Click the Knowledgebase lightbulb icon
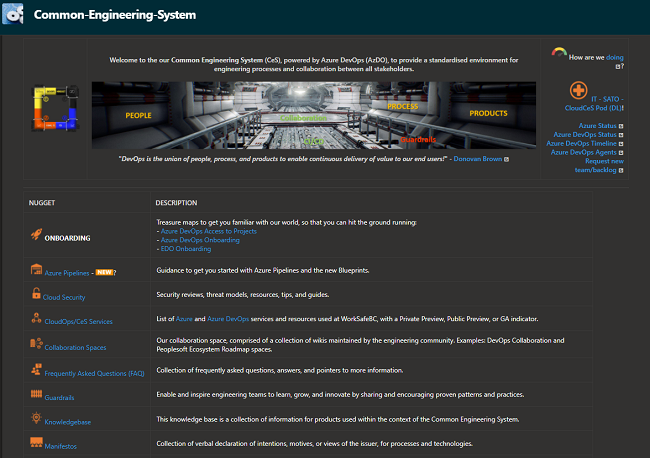 click(x=36, y=417)
